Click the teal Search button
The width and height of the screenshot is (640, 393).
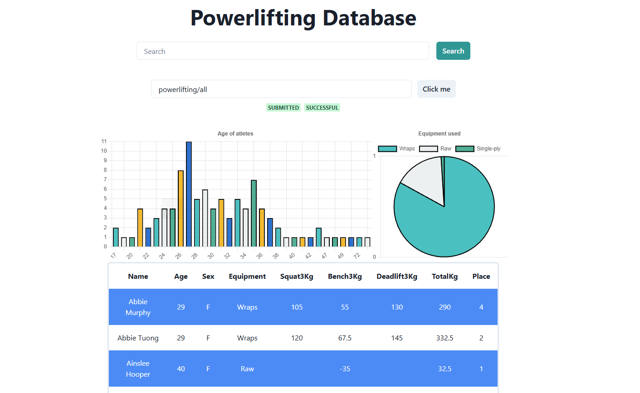(x=453, y=51)
